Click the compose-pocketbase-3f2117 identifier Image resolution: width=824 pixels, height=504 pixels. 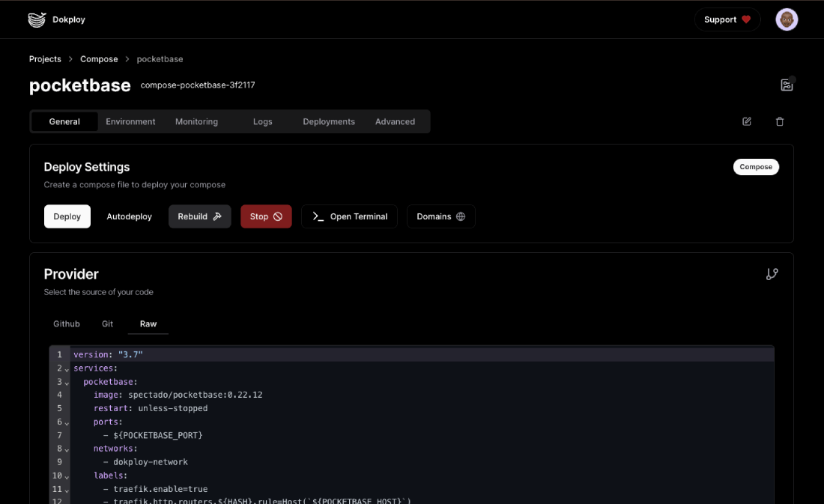[198, 85]
